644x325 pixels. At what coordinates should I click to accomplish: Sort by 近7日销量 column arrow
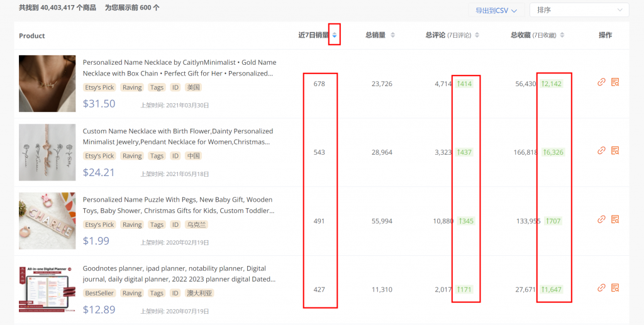pos(334,36)
